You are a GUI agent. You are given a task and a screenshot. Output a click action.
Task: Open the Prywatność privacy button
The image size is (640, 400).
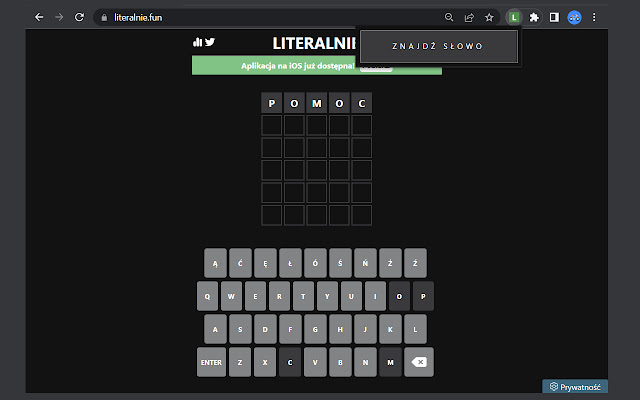click(x=575, y=387)
